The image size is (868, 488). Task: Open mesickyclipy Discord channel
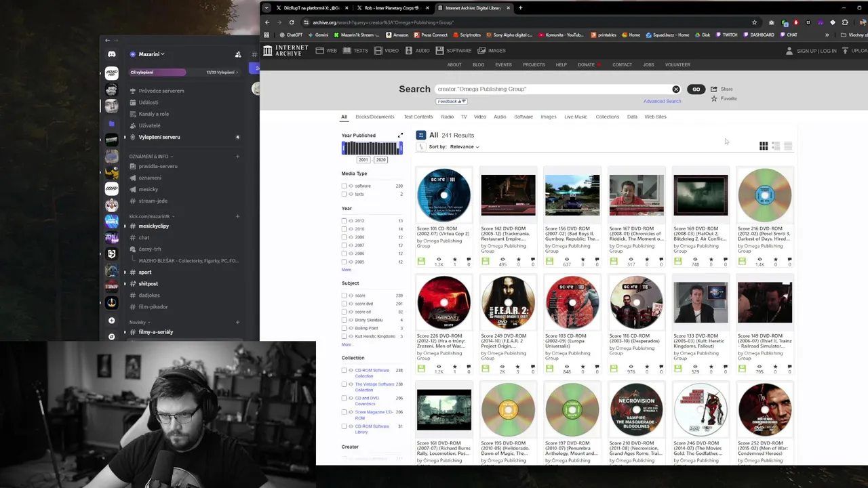pyautogui.click(x=153, y=226)
